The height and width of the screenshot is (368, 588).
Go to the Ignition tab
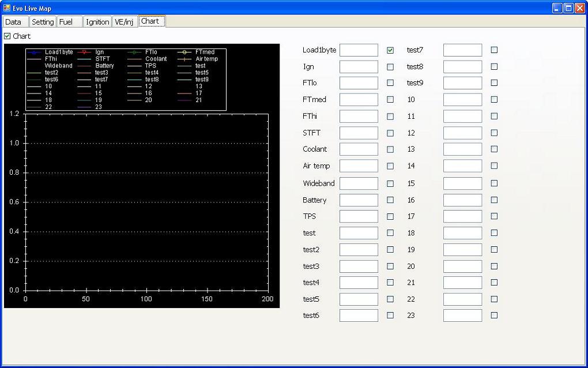coord(97,22)
